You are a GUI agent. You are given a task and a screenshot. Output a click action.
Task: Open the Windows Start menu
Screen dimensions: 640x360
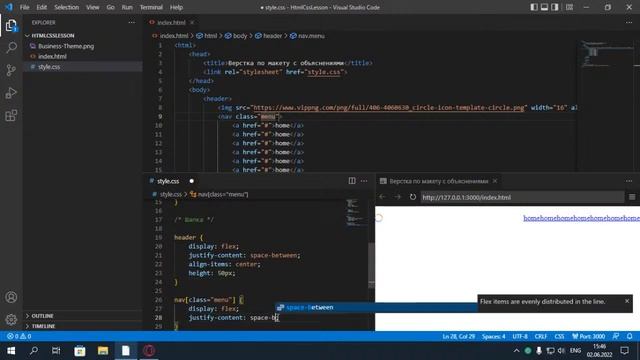pyautogui.click(x=11, y=351)
